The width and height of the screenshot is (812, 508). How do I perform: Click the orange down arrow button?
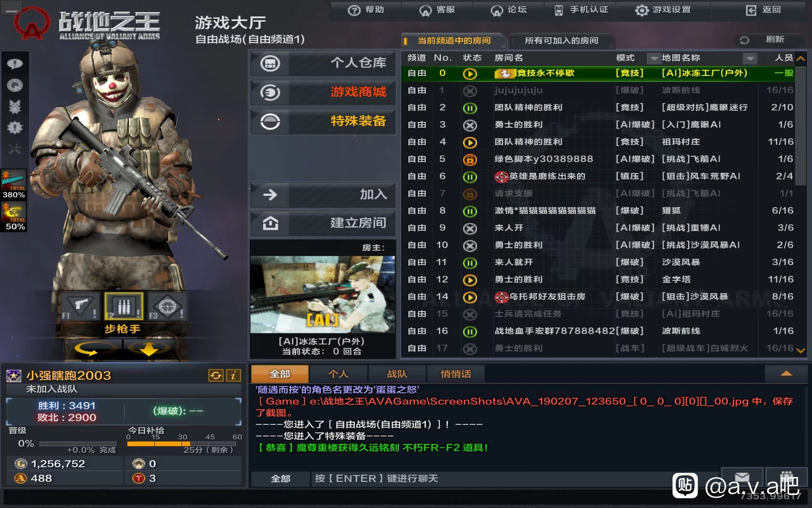coord(149,348)
